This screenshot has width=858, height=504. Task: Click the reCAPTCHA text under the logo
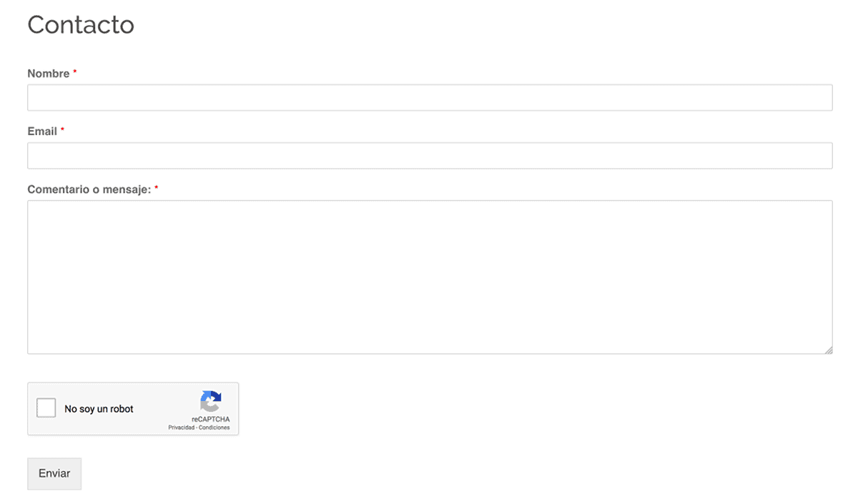point(211,419)
